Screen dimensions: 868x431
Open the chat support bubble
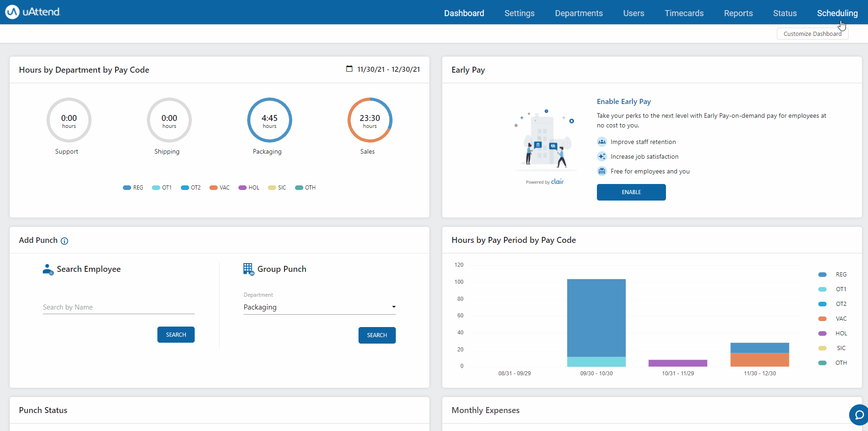[x=858, y=414]
